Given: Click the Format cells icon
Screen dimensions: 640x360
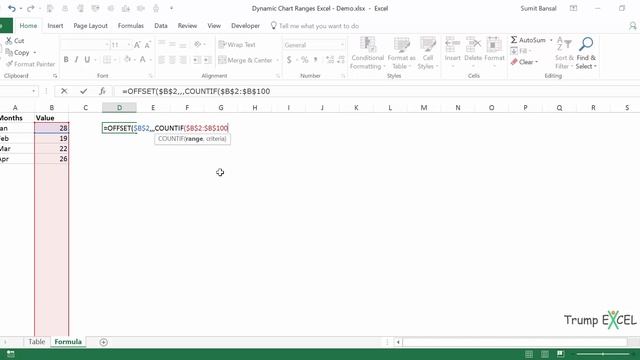Looking at the screenshot, I should (x=494, y=44).
